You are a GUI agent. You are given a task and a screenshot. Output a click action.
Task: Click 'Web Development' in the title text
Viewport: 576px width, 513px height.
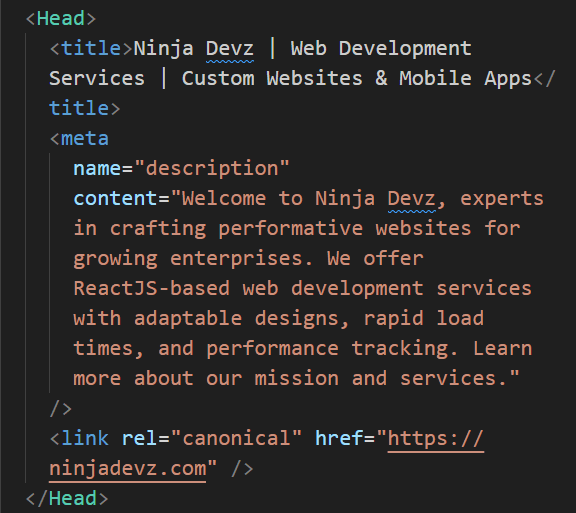click(381, 49)
